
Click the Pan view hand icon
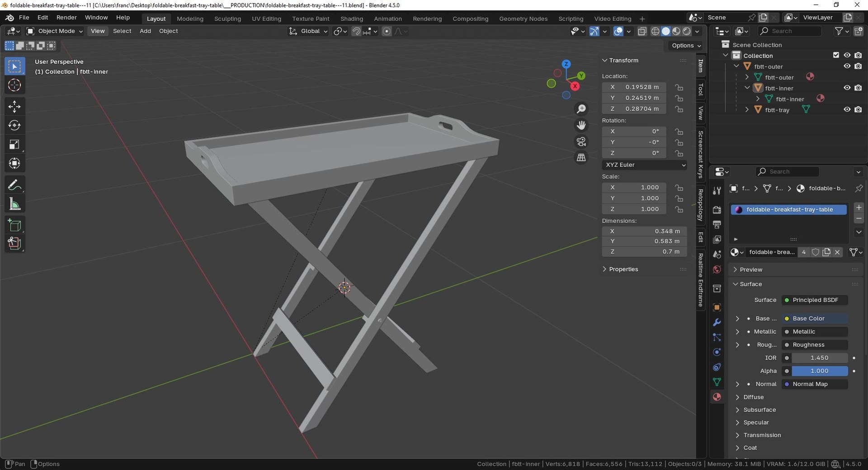[581, 125]
